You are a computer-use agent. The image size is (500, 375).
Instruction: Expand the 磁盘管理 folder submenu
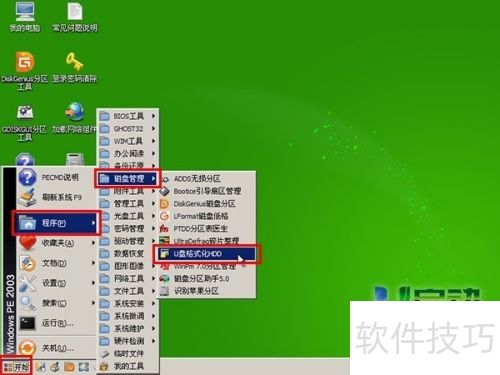point(128,179)
